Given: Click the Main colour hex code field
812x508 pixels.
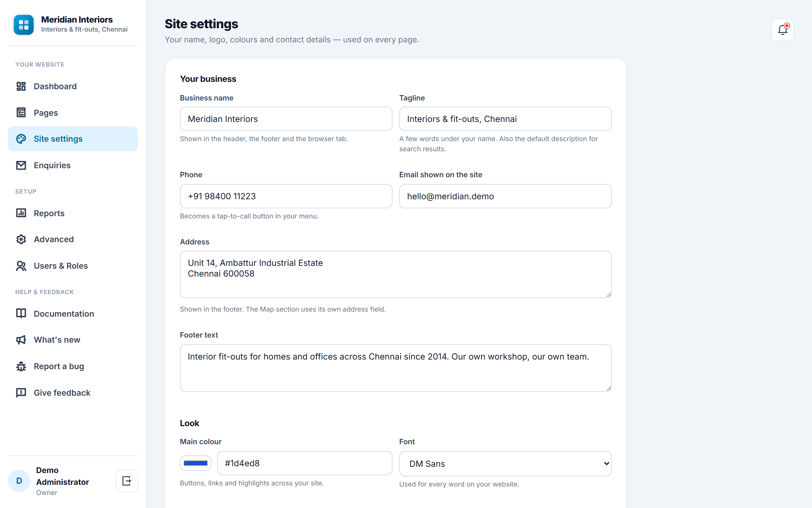Looking at the screenshot, I should coord(304,463).
